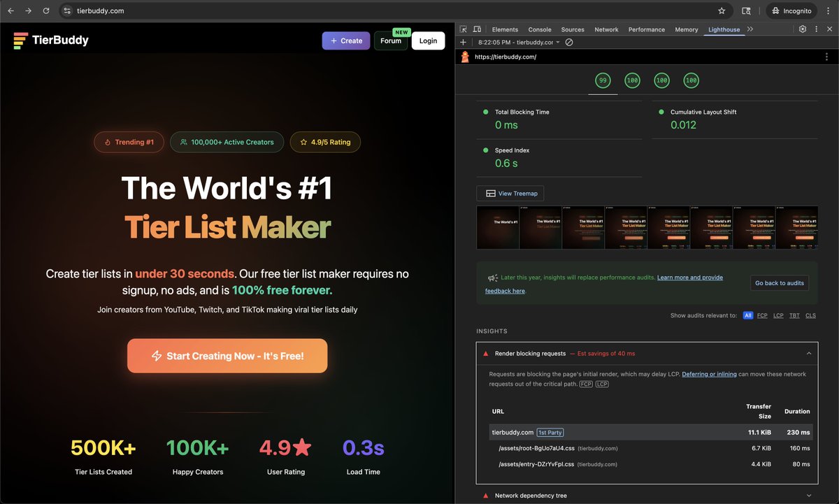The width and height of the screenshot is (839, 504).
Task: Click Start Creating Now - It's Free!
Action: tap(227, 356)
